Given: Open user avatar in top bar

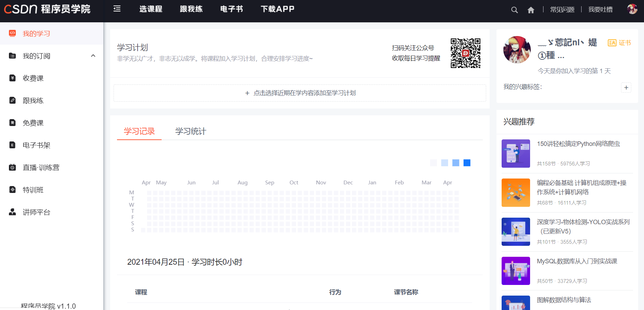Looking at the screenshot, I should pyautogui.click(x=632, y=9).
